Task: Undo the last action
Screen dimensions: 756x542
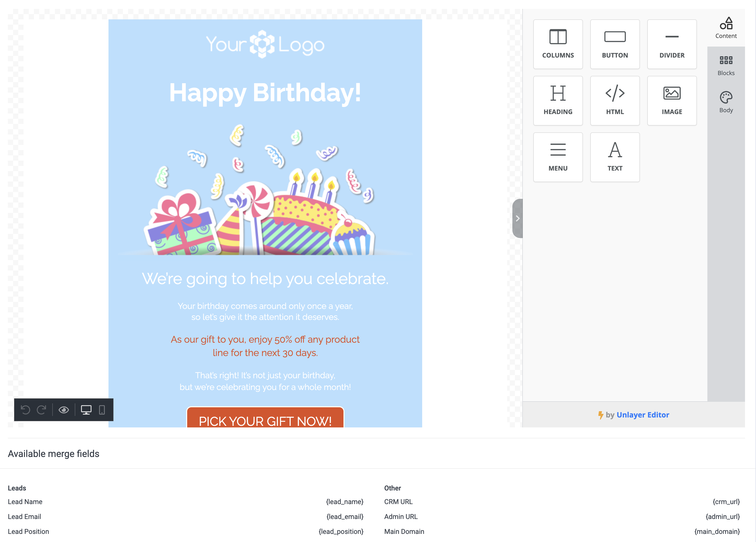Action: pos(26,410)
